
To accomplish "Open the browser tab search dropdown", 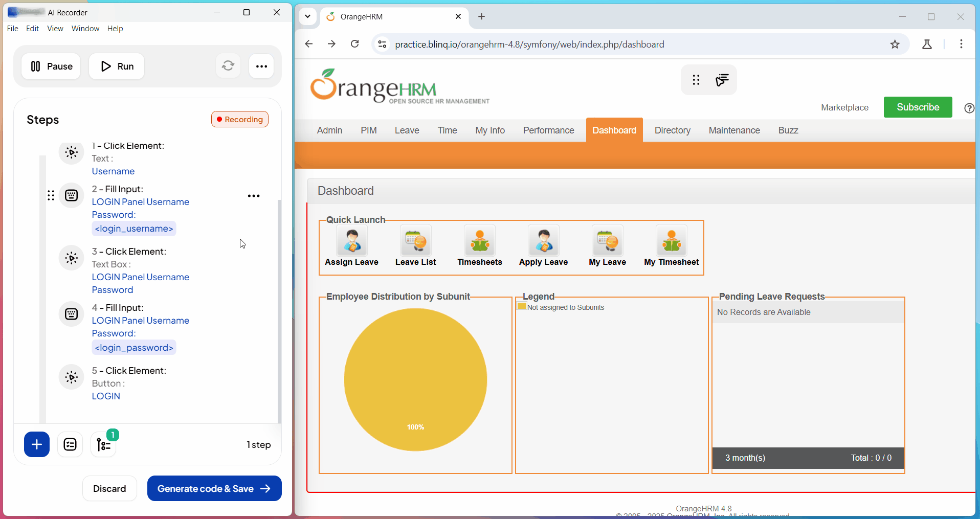I will 307,16.
